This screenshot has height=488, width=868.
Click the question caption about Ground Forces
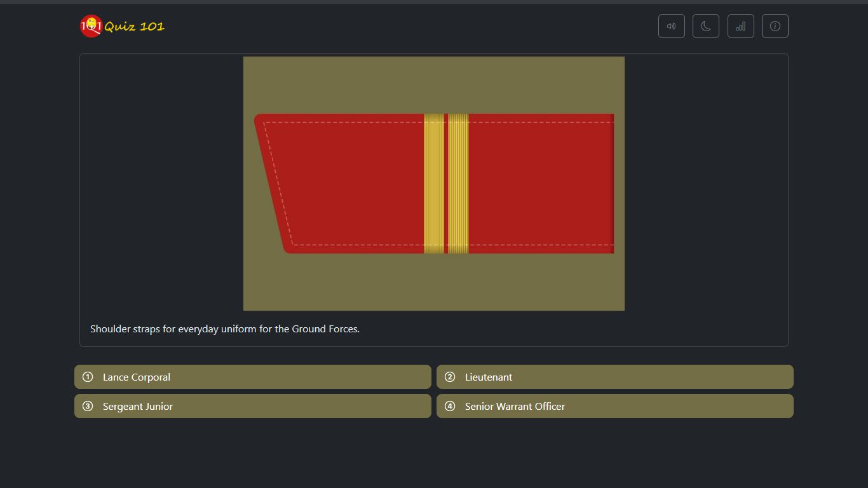pyautogui.click(x=225, y=329)
